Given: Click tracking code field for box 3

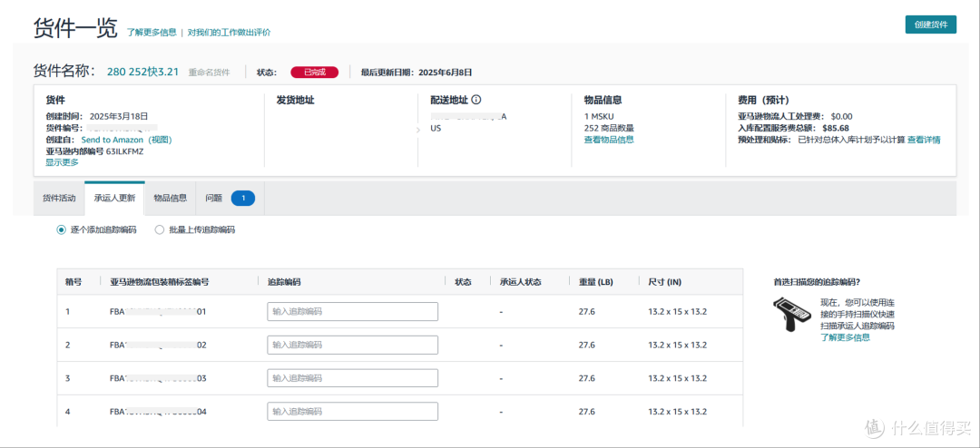Looking at the screenshot, I should [352, 379].
